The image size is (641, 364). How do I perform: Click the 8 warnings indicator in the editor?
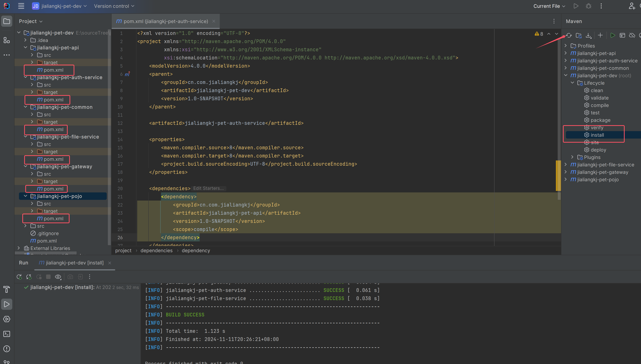pos(539,34)
